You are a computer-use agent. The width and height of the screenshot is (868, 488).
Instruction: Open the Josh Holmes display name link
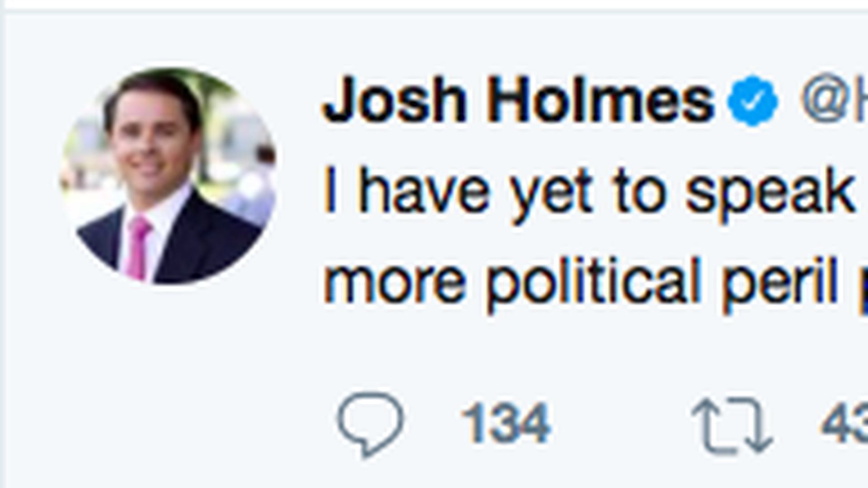pyautogui.click(x=518, y=100)
